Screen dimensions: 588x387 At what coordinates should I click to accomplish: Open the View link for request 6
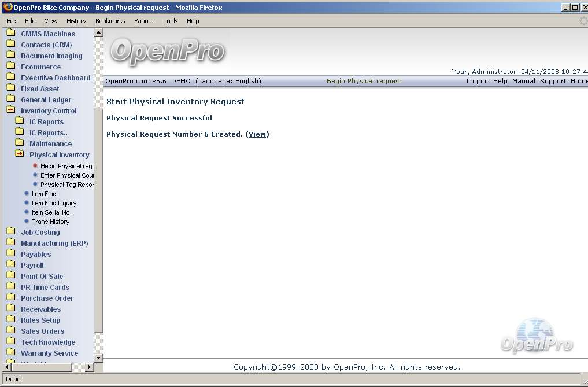(257, 134)
